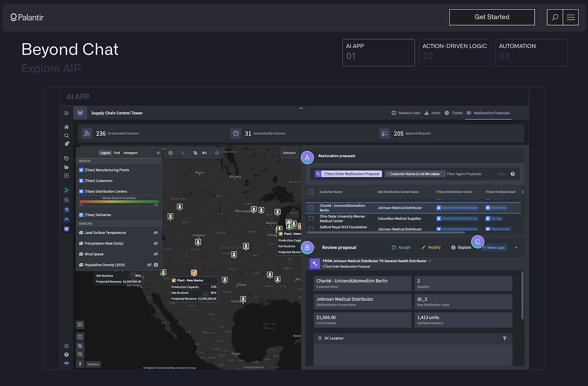This screenshot has height=386, width=588.
Task: Open help question mark in sidebar
Action: click(x=67, y=354)
